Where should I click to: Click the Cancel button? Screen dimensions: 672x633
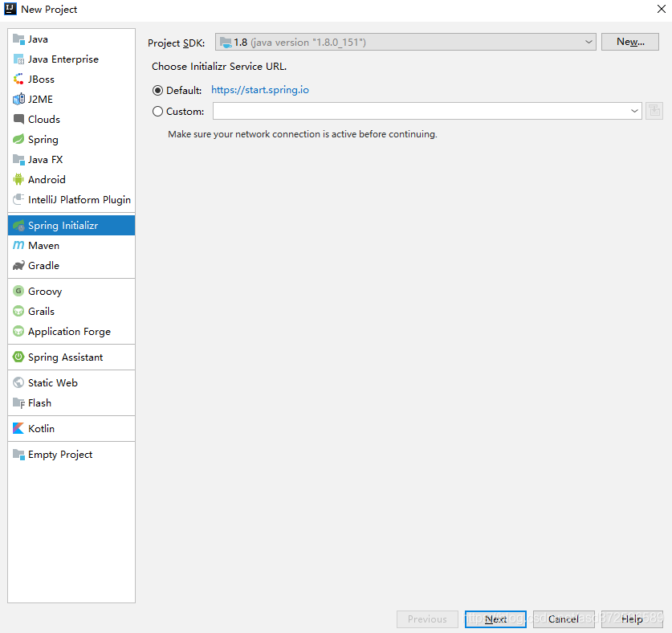coord(564,619)
